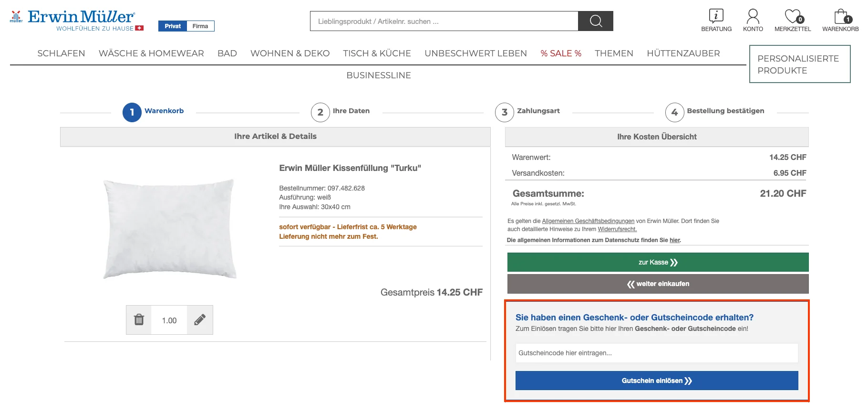Click the Gesamtpreis 14.25 CHF text
868x403 pixels.
pos(432,292)
